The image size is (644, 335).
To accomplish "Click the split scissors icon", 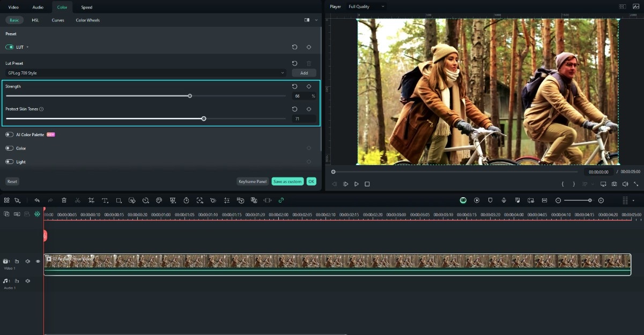I will pos(78,200).
